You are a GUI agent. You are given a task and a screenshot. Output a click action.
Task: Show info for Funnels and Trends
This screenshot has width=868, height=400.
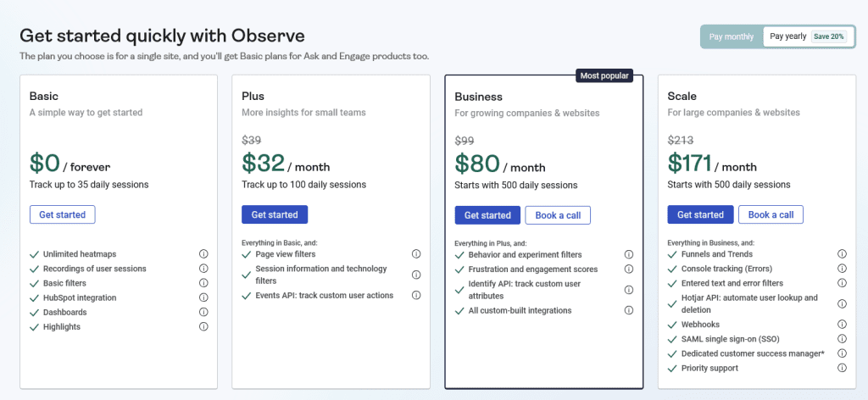842,254
